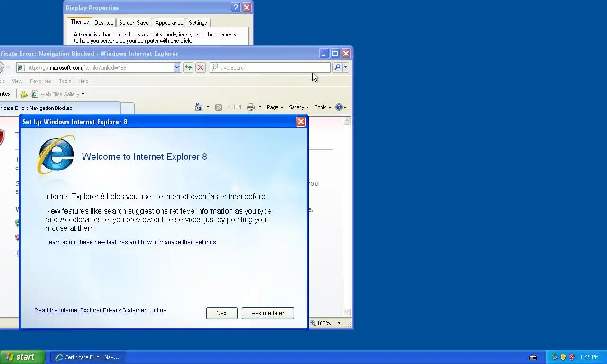The height and width of the screenshot is (364, 607).
Task: Close the Set Up Windows Internet Explorer 8 dialog
Action: (301, 122)
